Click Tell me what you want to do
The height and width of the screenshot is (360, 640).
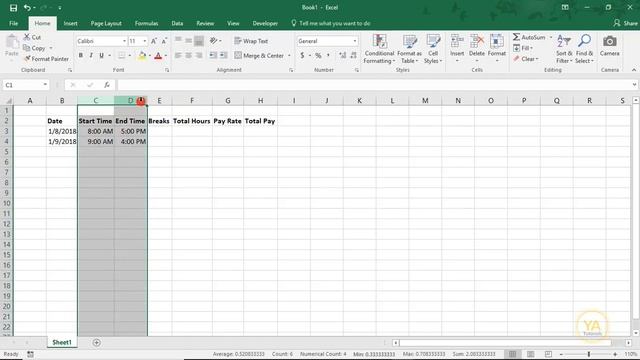331,23
